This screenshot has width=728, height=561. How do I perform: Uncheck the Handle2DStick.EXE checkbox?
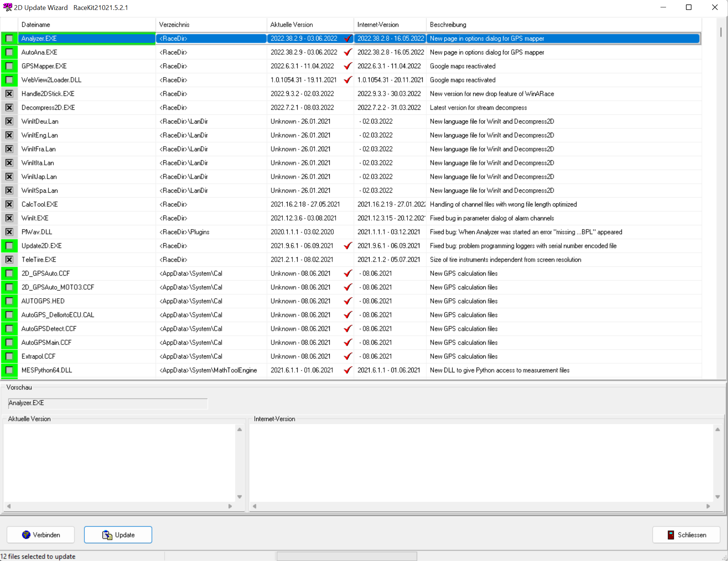10,94
